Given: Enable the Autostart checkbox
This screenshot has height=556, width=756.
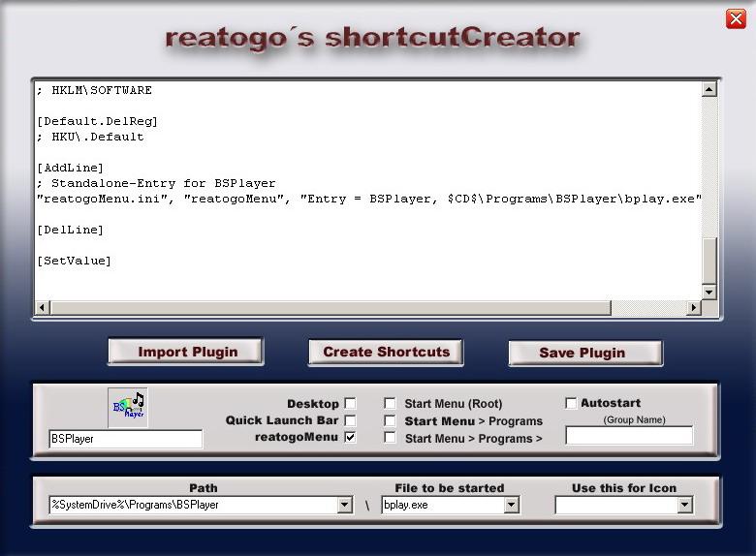Looking at the screenshot, I should (570, 403).
